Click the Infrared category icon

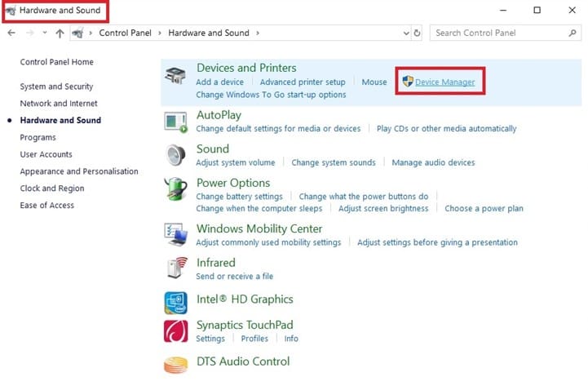coord(175,268)
